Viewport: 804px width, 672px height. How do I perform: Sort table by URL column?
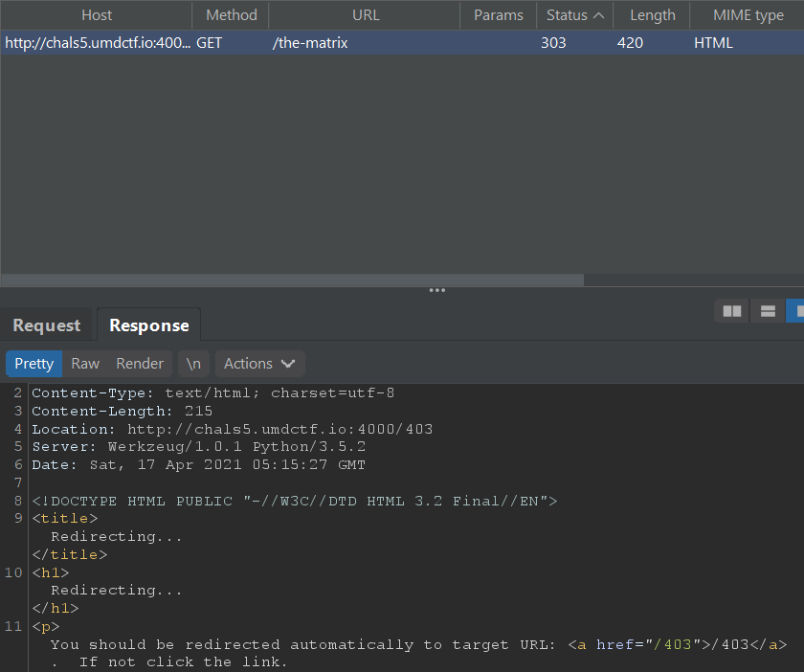click(366, 15)
